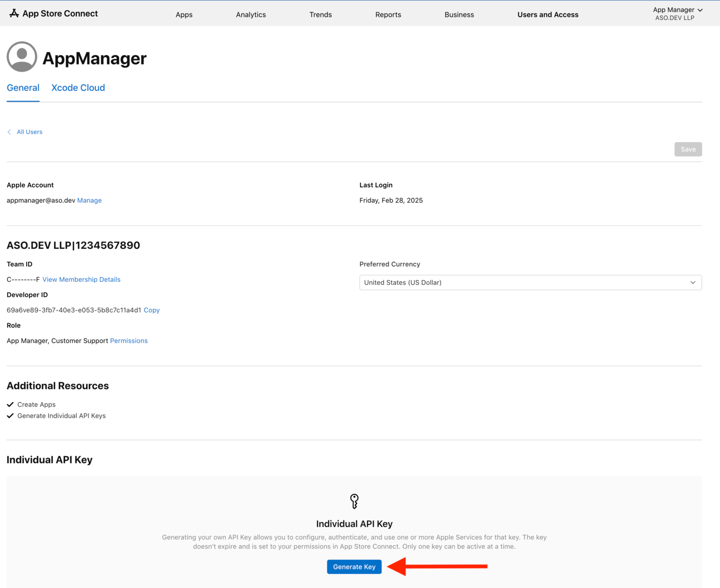Expand the App Manager account menu

[x=677, y=13]
